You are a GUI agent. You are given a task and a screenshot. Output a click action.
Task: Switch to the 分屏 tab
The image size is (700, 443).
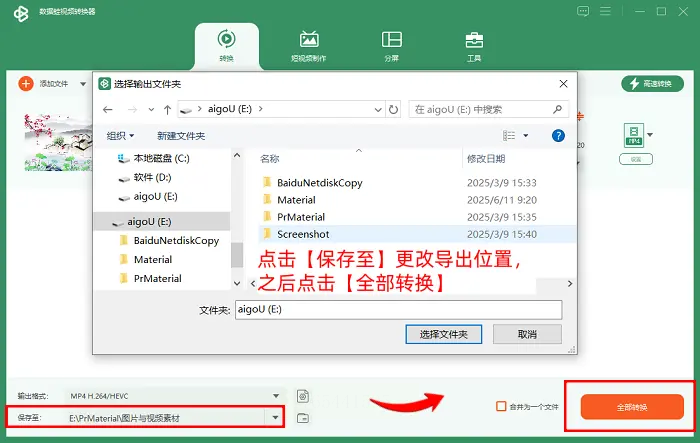pyautogui.click(x=392, y=46)
